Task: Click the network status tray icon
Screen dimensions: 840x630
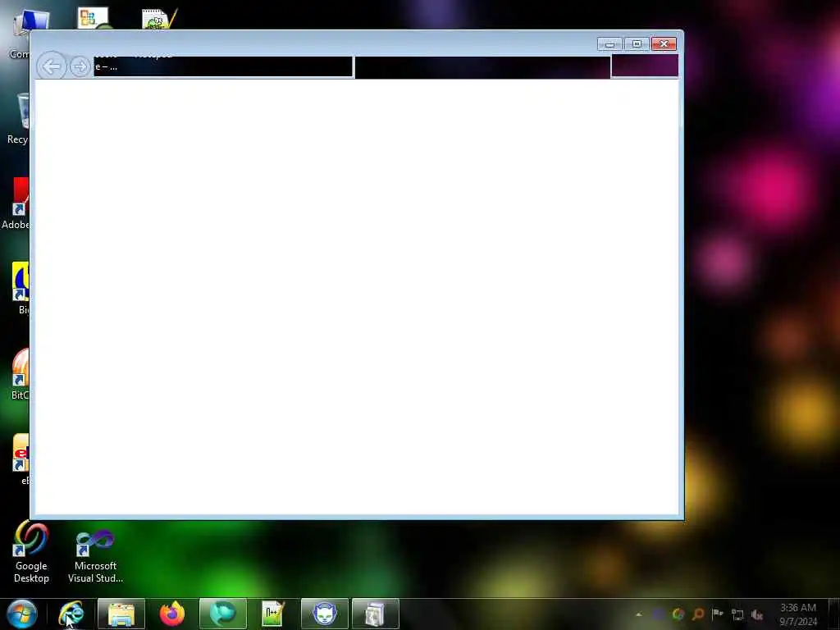Action: click(x=737, y=615)
